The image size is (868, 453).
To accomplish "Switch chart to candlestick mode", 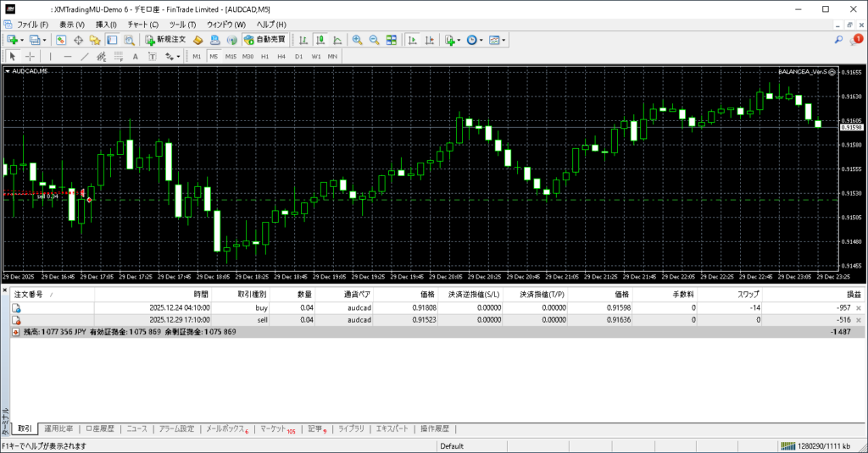I will coord(321,40).
